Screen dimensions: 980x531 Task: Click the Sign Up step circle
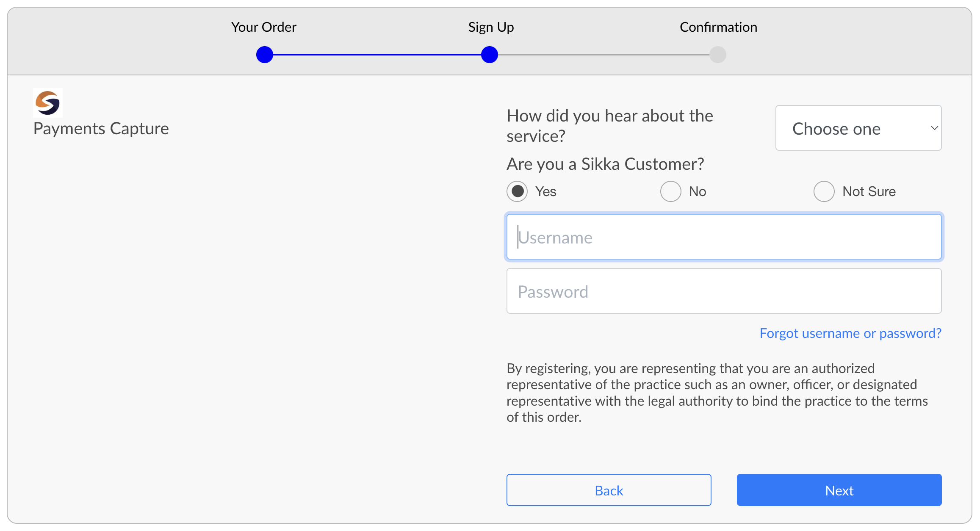pos(489,55)
